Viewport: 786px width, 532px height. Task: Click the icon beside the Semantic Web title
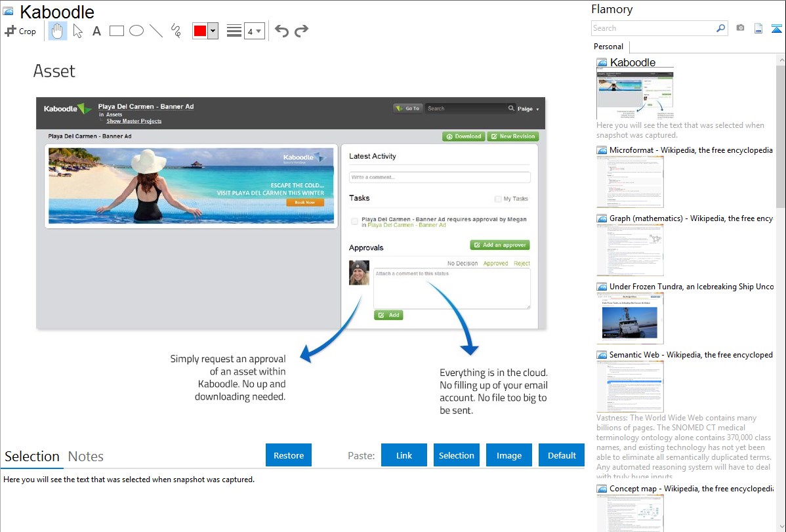[x=602, y=355]
